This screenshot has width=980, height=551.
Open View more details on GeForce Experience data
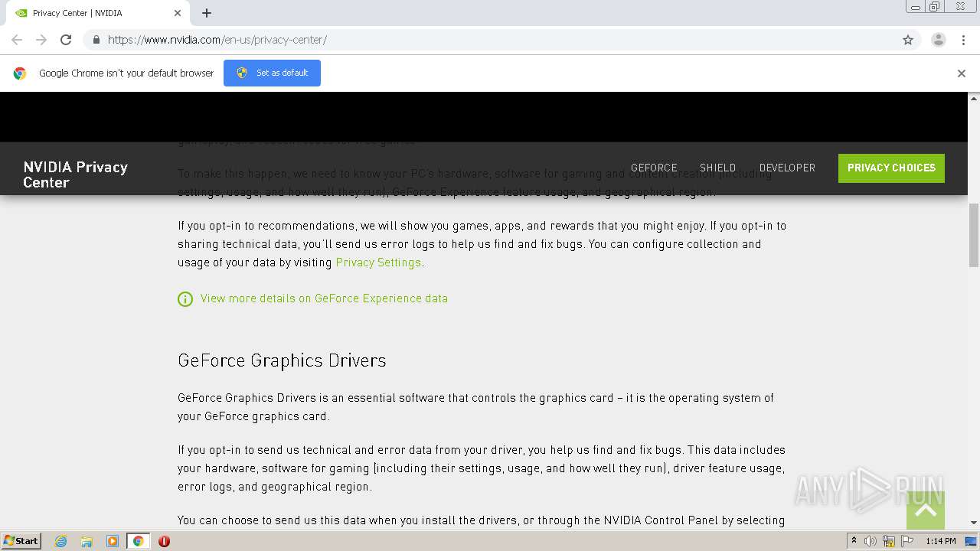tap(324, 298)
